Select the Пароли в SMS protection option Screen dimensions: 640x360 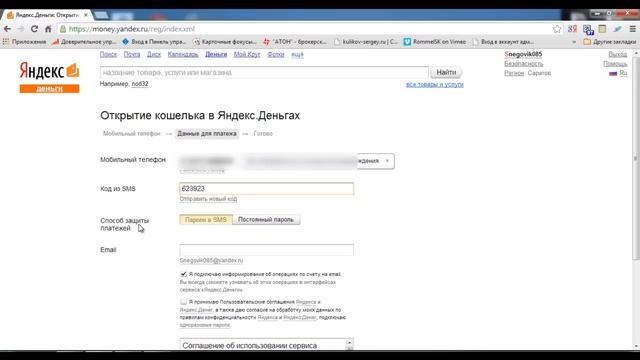pos(206,220)
